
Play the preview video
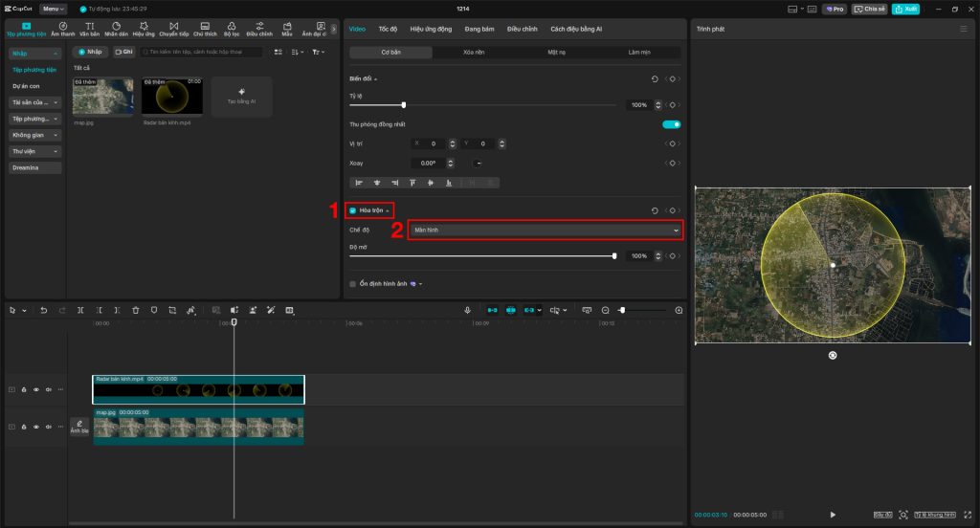tap(833, 515)
